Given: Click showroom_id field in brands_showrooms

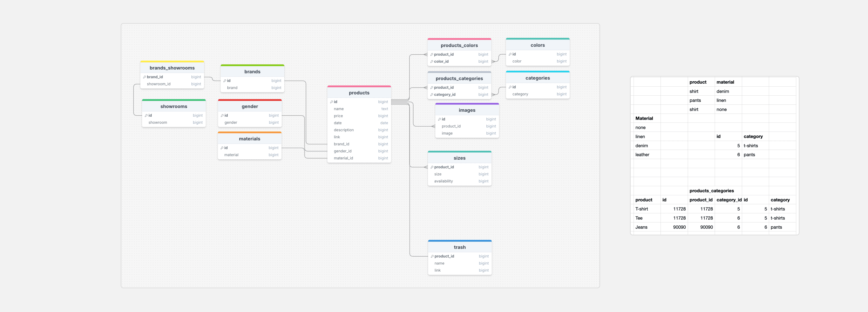Looking at the screenshot, I should pos(172,84).
